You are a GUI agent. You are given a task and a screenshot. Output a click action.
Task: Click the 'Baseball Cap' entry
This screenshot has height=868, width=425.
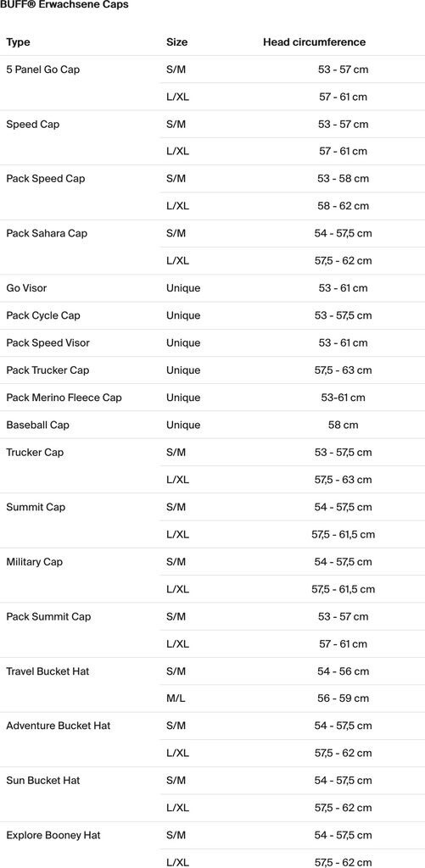[37, 426]
